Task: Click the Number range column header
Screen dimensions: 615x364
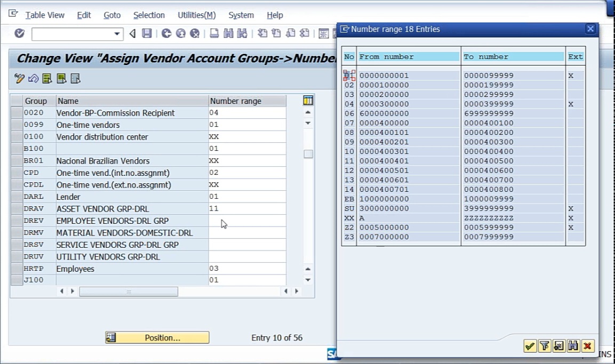Action: click(247, 101)
